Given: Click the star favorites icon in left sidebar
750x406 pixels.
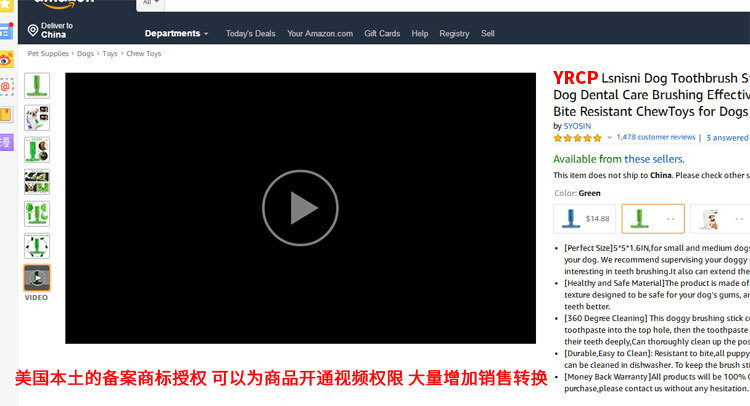Looking at the screenshot, I should [6, 4].
